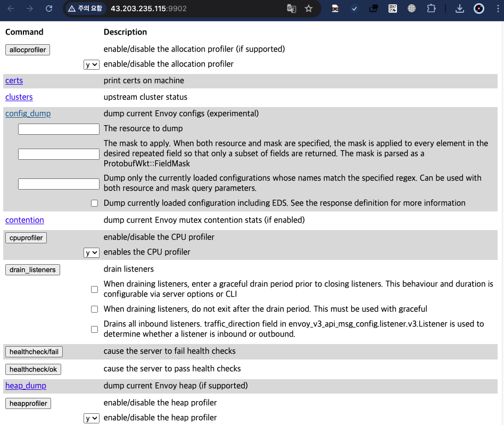
Task: Click 'enables the CPU profiler' text
Action: coord(147,252)
